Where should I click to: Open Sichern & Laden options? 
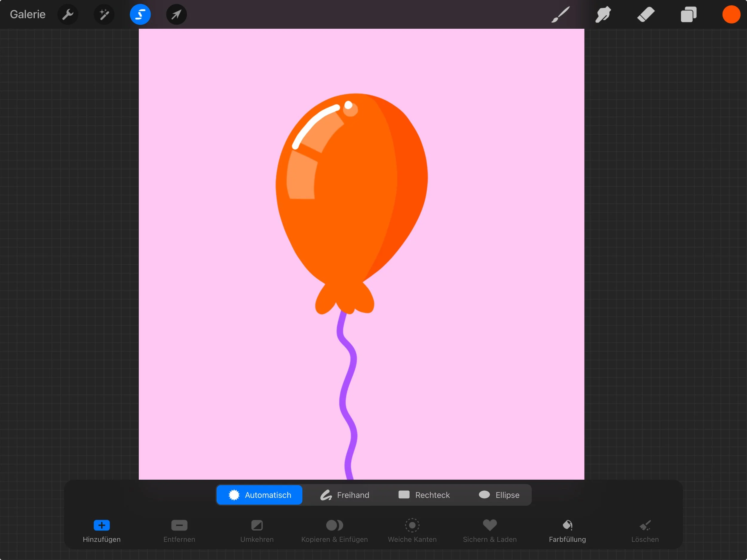[x=490, y=530]
